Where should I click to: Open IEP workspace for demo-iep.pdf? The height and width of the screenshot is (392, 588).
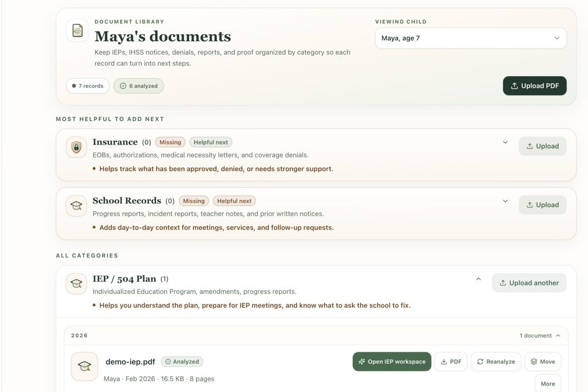click(392, 362)
